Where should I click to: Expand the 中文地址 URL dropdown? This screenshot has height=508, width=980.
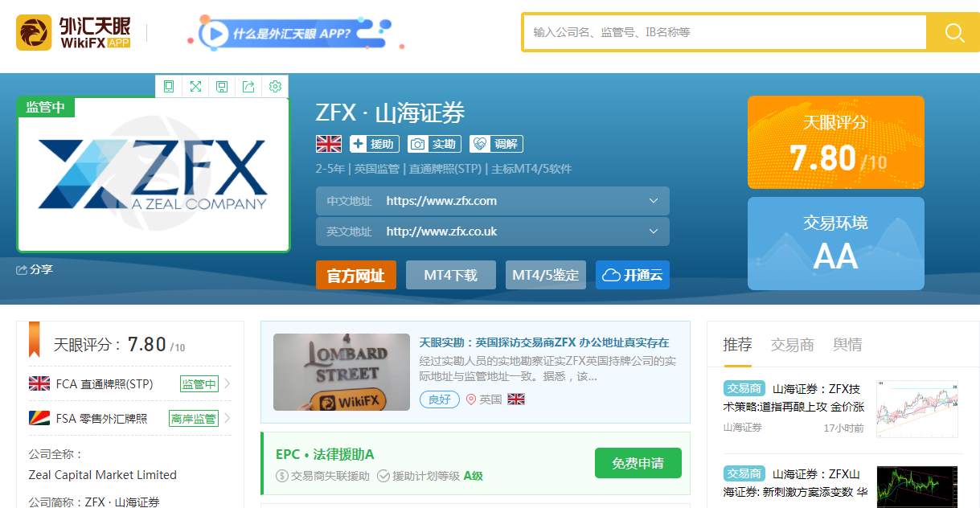(653, 201)
